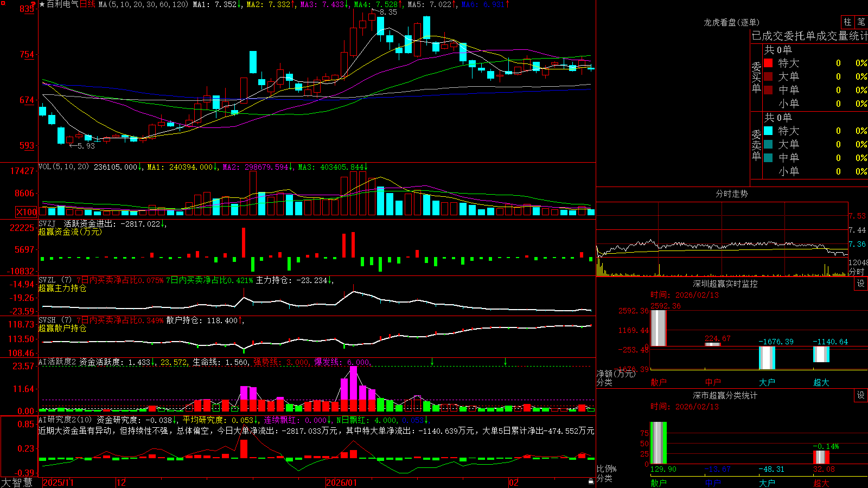Click the -1140.64 超大 net amount bar
Image resolution: width=868 pixels, height=488 pixels.
(821, 354)
